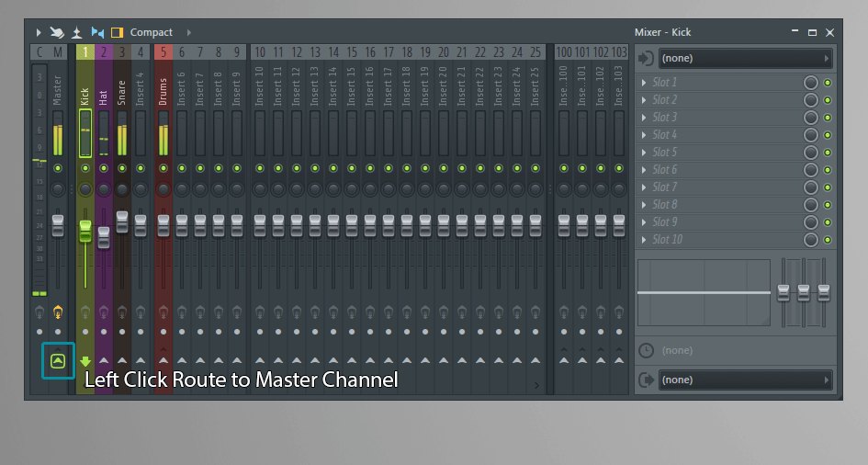
Task: Mute the Master track
Action: 58,168
